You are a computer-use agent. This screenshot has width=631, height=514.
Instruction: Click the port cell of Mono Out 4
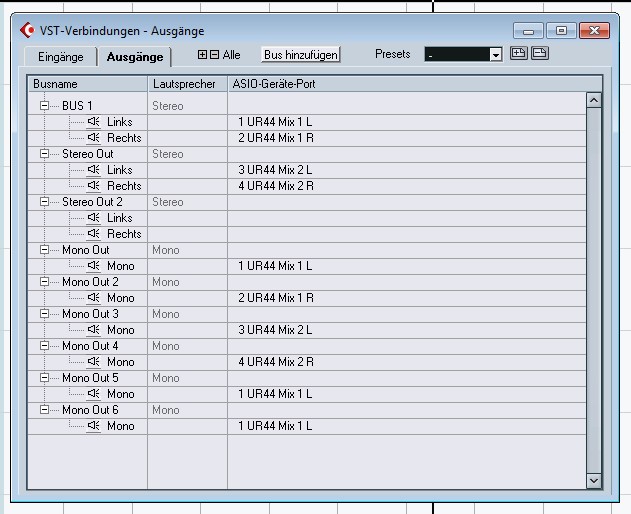(x=407, y=362)
